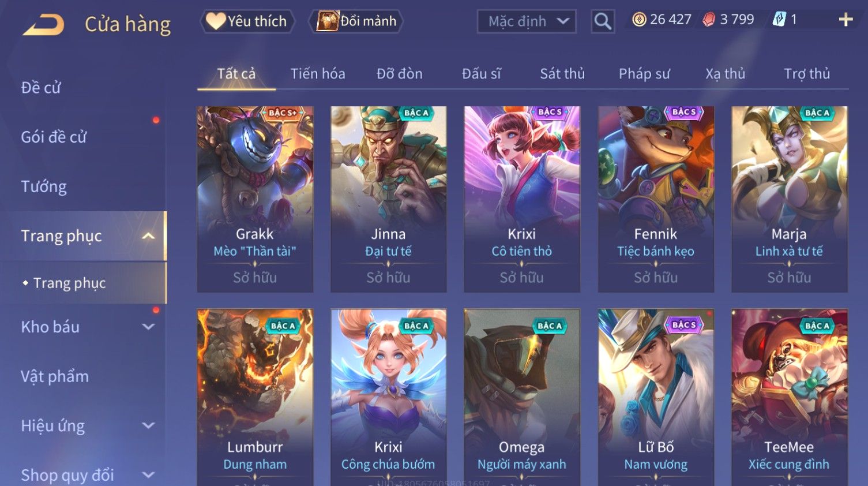Switch to the Sát thủ tab
Image resolution: width=868 pixels, height=486 pixels.
pyautogui.click(x=562, y=74)
